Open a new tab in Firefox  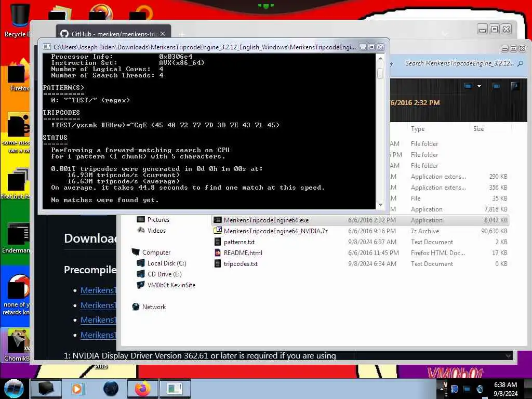point(182,34)
